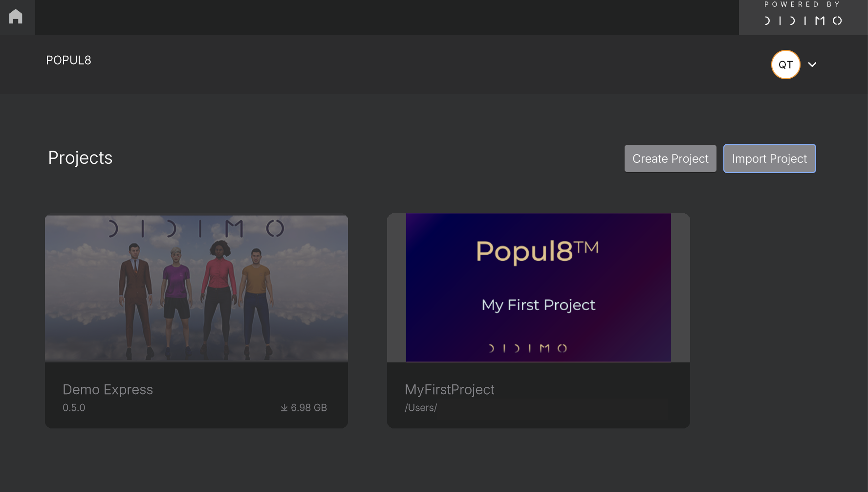Open the Demo Express thumbnail image

tap(196, 288)
